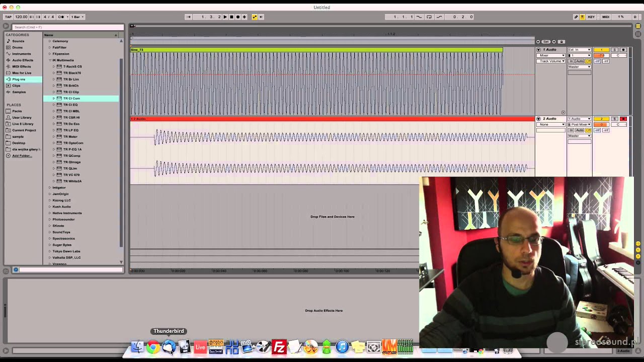Toggle Draw Mode pencil icon
This screenshot has height=362, width=644.
tap(576, 17)
